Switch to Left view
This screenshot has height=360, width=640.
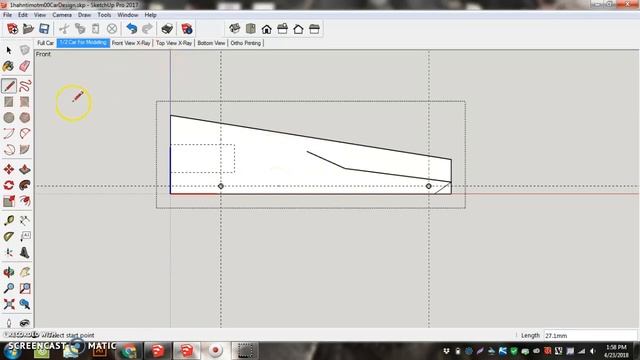point(314,29)
